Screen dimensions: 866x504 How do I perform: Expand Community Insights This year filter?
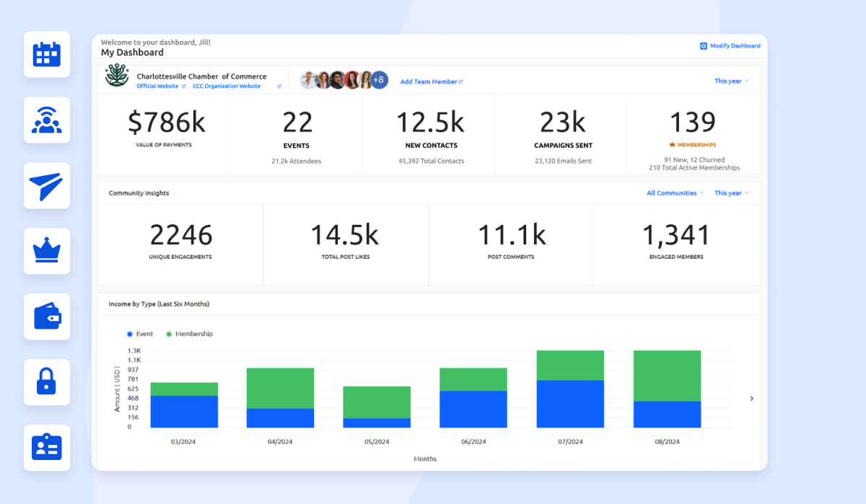point(731,193)
